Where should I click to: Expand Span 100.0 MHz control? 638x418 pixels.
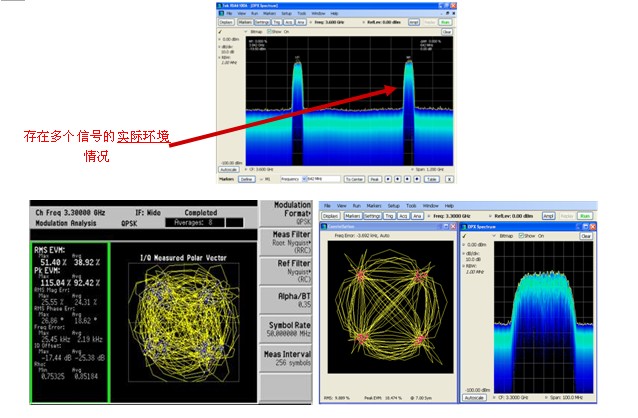coord(546,397)
